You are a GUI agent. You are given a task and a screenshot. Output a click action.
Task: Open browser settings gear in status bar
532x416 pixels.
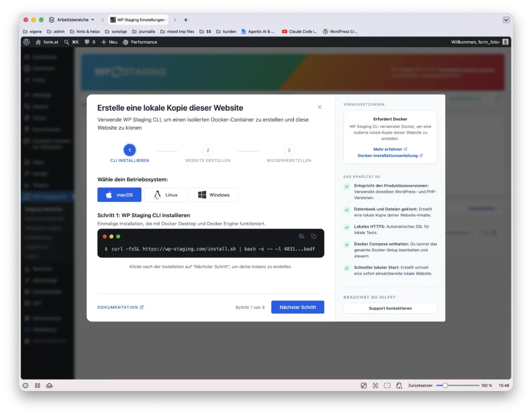(x=25, y=385)
